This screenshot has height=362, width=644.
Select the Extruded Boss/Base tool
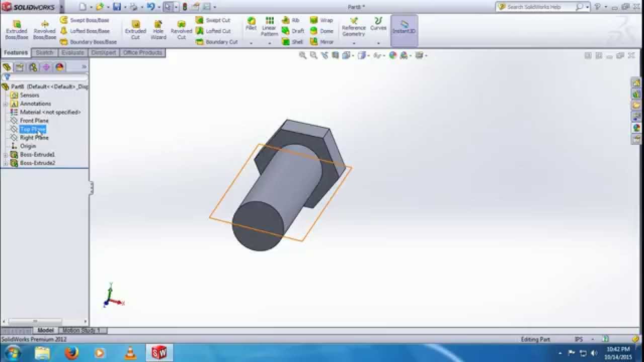(17, 30)
